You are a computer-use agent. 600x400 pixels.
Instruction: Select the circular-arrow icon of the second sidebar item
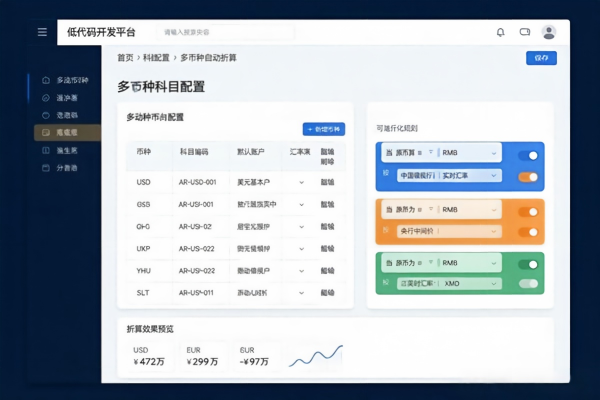pos(46,98)
